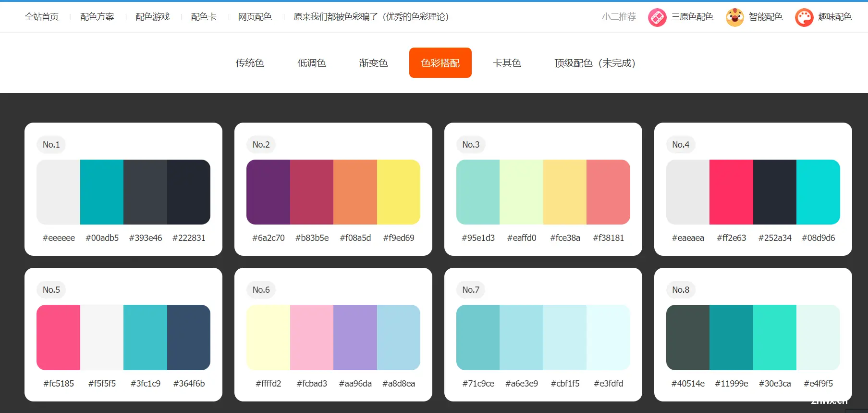The image size is (868, 413).
Task: Pick the #eeeeee swatch in No.1
Action: [59, 192]
